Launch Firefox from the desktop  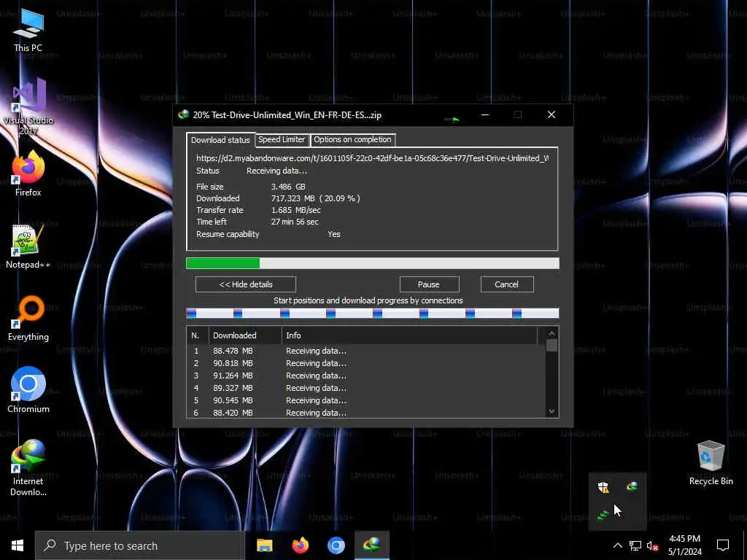point(28,174)
